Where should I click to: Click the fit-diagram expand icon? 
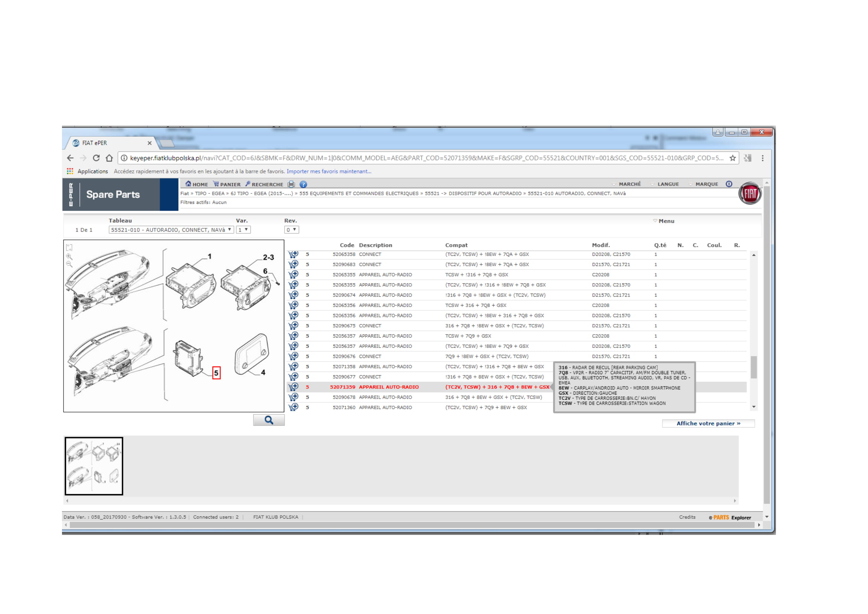point(69,248)
